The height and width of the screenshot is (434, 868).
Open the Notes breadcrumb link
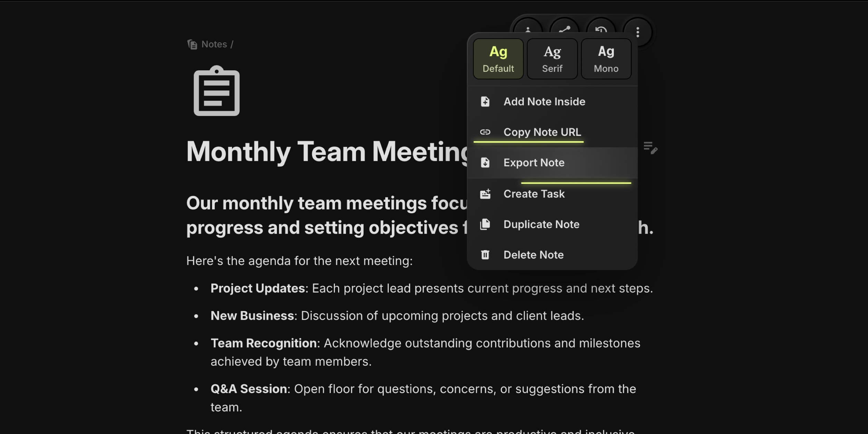point(214,44)
